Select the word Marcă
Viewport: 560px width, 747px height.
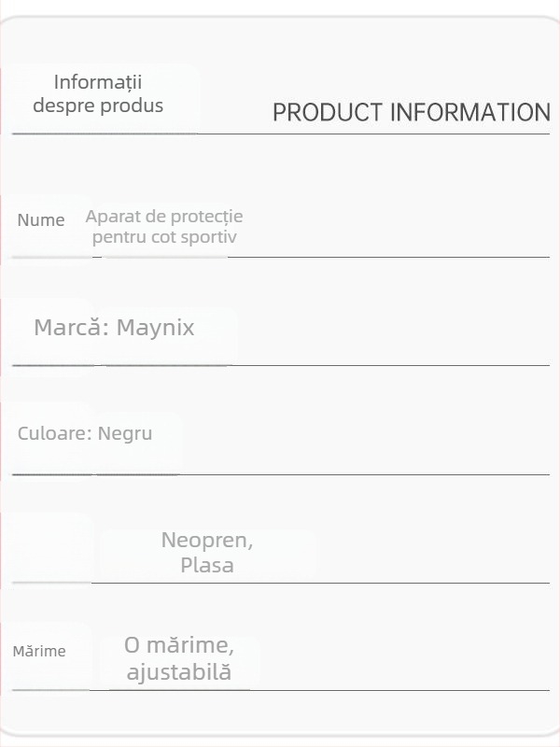(x=72, y=328)
